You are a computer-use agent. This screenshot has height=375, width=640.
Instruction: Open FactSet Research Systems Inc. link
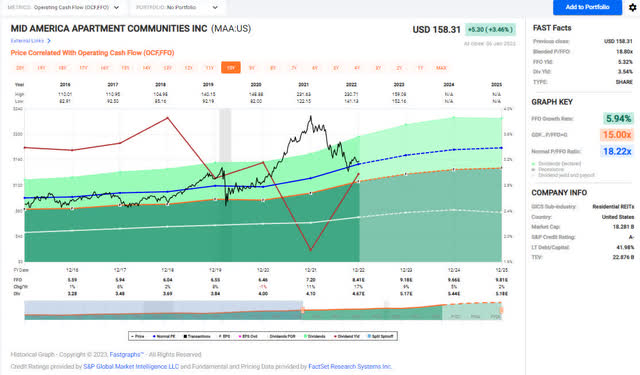[350, 366]
